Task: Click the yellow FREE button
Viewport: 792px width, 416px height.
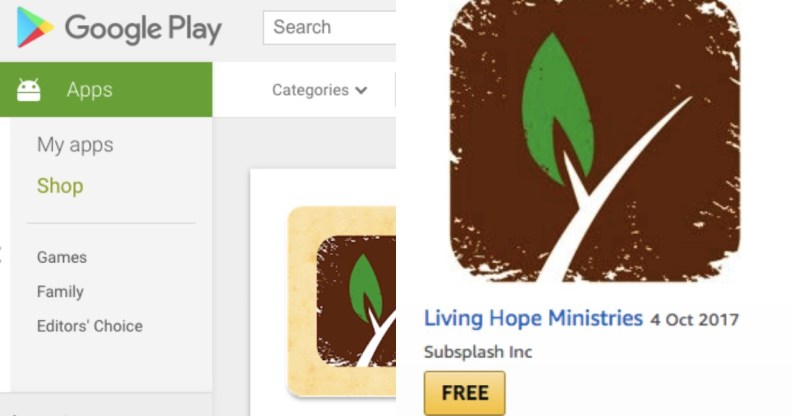Action: coord(464,393)
